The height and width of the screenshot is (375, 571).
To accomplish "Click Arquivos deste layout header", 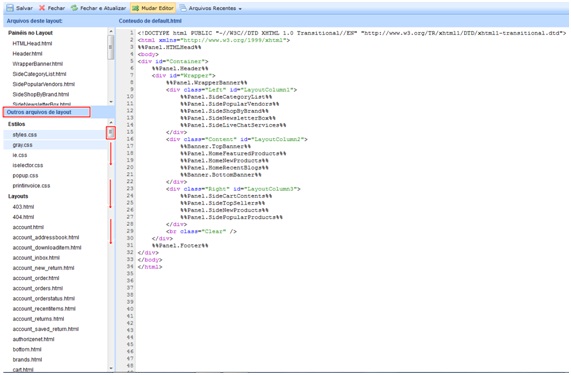I will [35, 21].
